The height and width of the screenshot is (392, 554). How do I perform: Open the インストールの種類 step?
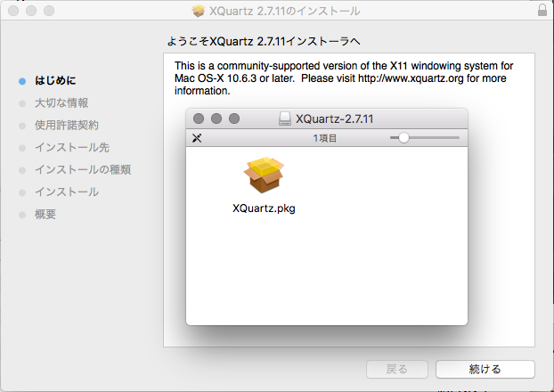[x=83, y=170]
